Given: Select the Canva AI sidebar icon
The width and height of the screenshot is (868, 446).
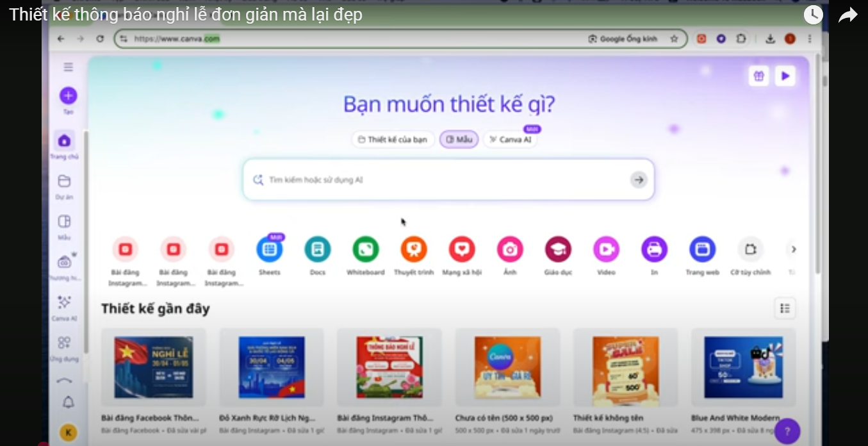Looking at the screenshot, I should point(64,302).
